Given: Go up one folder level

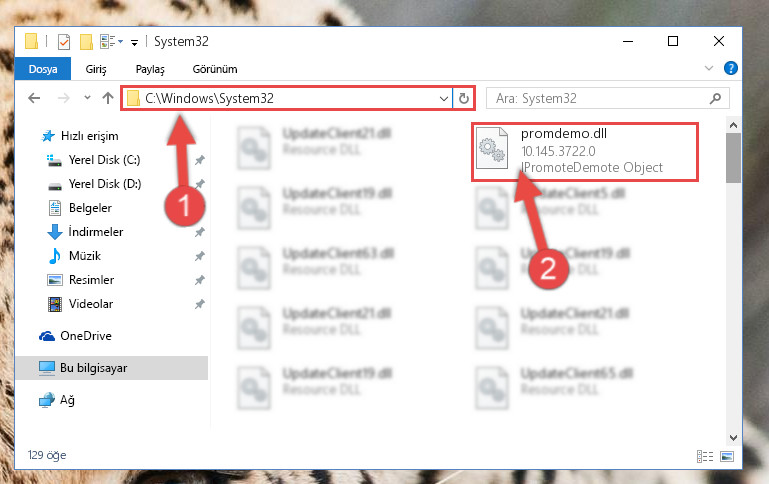Looking at the screenshot, I should coord(108,98).
